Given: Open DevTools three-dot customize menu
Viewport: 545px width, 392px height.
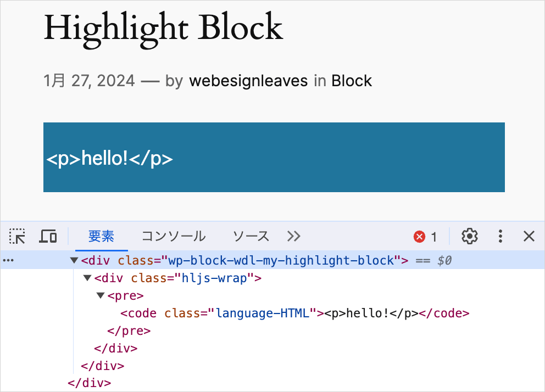Looking at the screenshot, I should pos(500,237).
